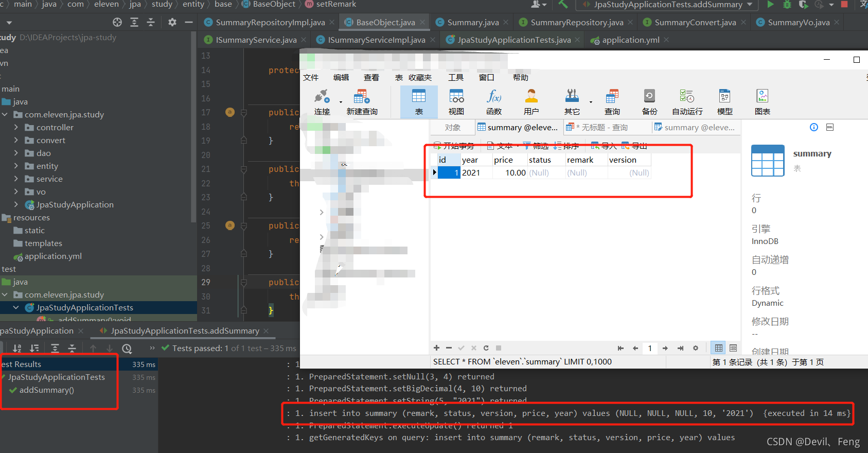
Task: Switch to Objects (对象) tab in Navicat
Action: tap(453, 127)
